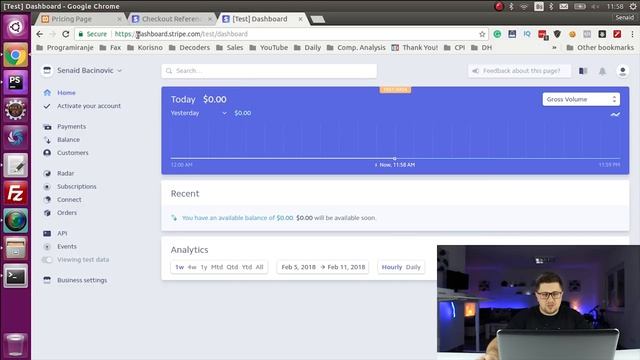Open Gross Volume dropdown
Screen dimensions: 640x360
581,99
